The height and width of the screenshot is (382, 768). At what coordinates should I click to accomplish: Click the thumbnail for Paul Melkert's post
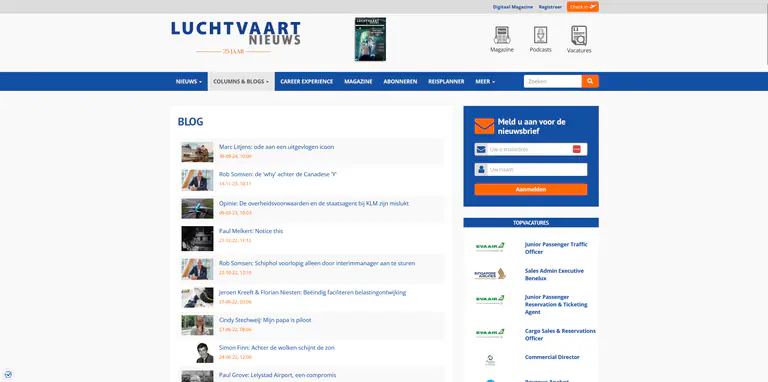click(197, 239)
